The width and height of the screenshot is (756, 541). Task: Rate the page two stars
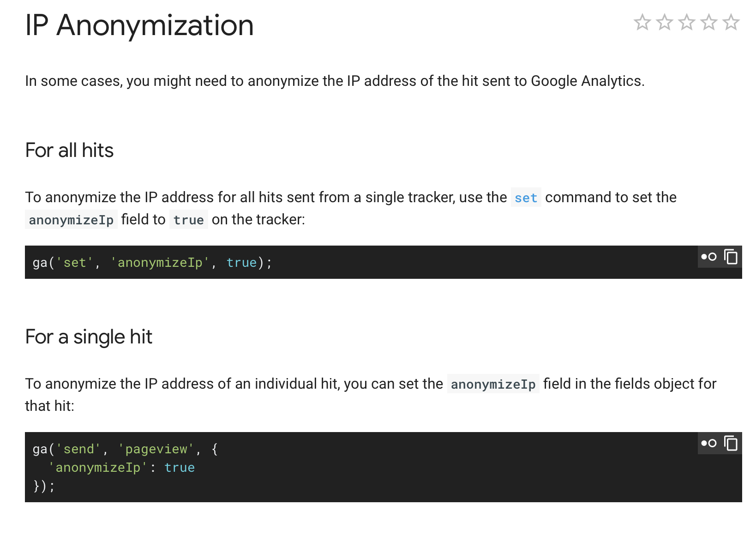(x=664, y=22)
